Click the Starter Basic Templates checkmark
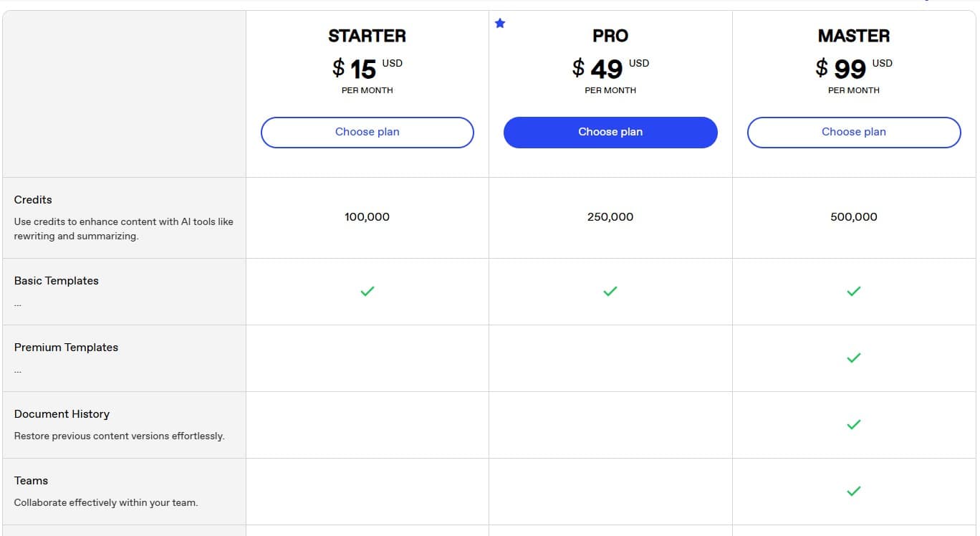 (367, 291)
